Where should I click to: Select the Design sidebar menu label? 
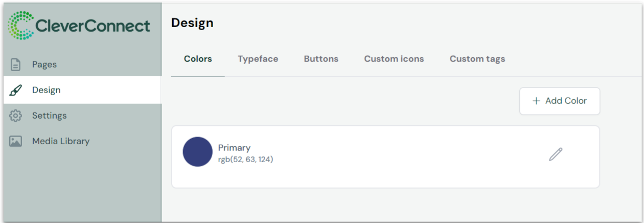pos(47,90)
